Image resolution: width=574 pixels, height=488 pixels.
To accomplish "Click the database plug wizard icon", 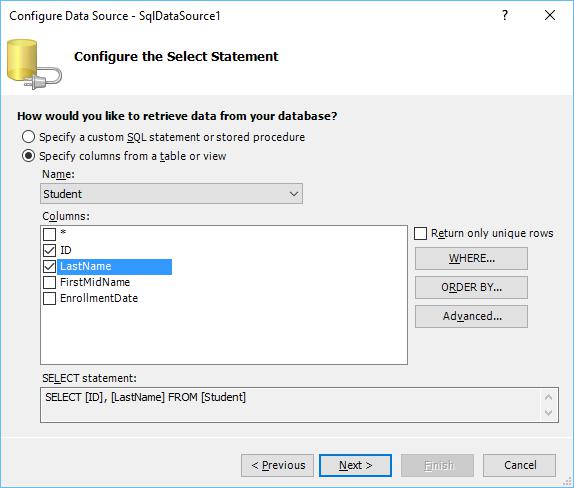I will (34, 64).
